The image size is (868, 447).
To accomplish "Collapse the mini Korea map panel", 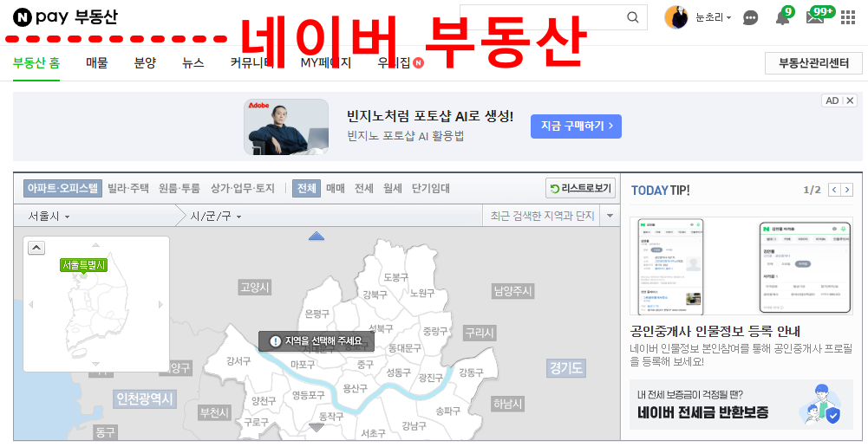I will pyautogui.click(x=36, y=248).
